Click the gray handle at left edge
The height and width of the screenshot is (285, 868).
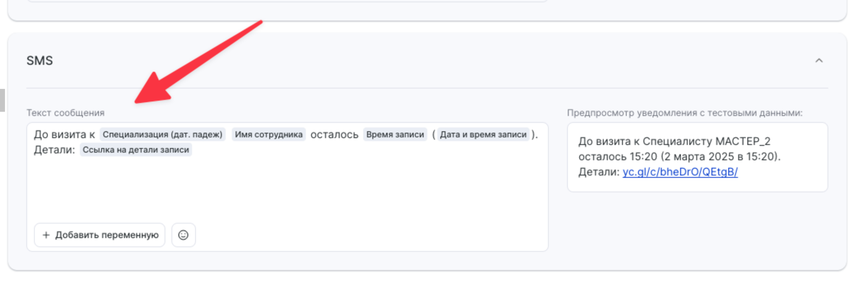point(2,100)
